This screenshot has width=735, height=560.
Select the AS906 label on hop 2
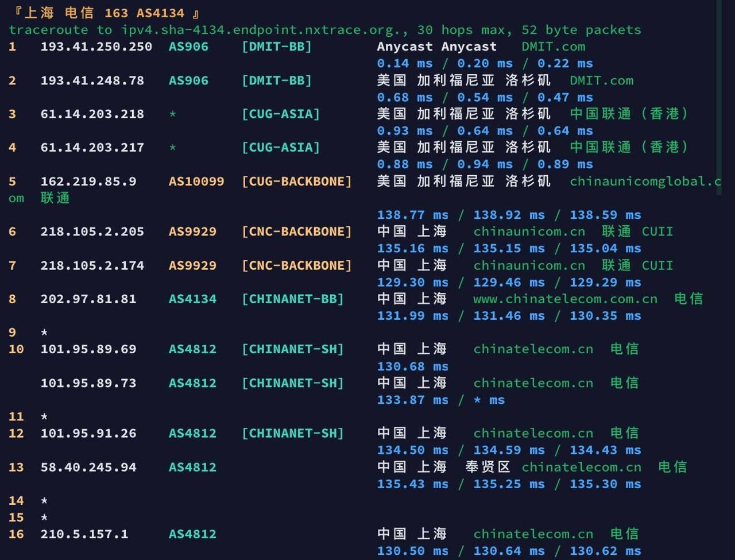coord(188,80)
